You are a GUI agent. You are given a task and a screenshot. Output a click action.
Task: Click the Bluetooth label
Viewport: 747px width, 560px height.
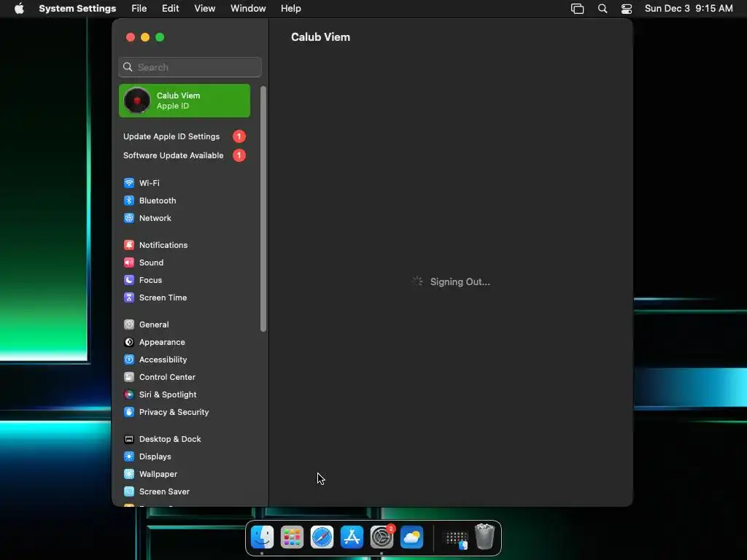click(x=158, y=201)
